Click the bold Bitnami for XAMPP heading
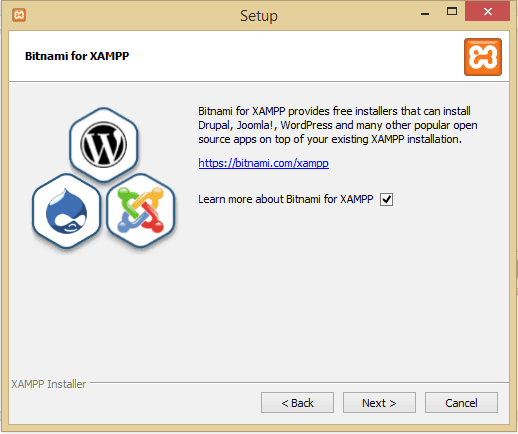This screenshot has height=434, width=518. tap(77, 56)
